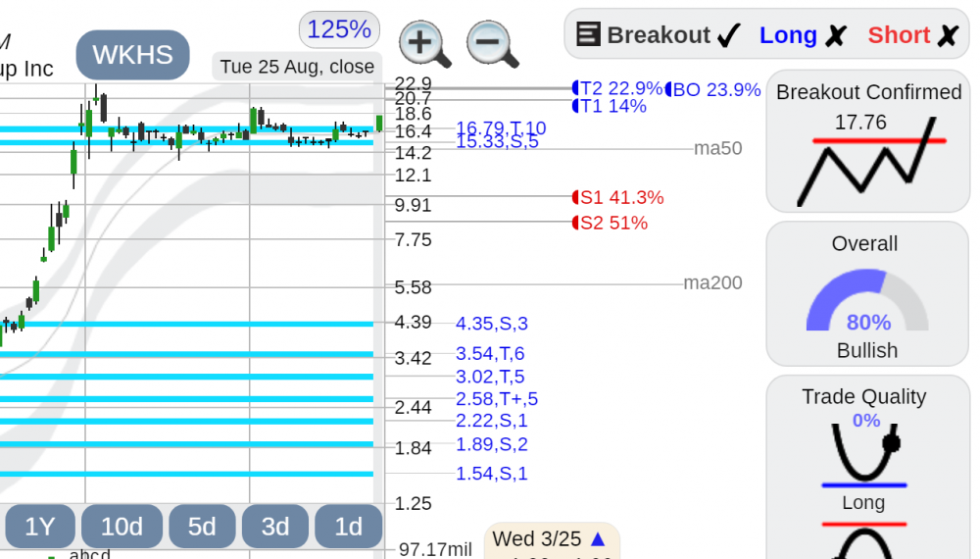Open the Breakout Confirmed 17.76 card
980x559 pixels.
click(868, 141)
